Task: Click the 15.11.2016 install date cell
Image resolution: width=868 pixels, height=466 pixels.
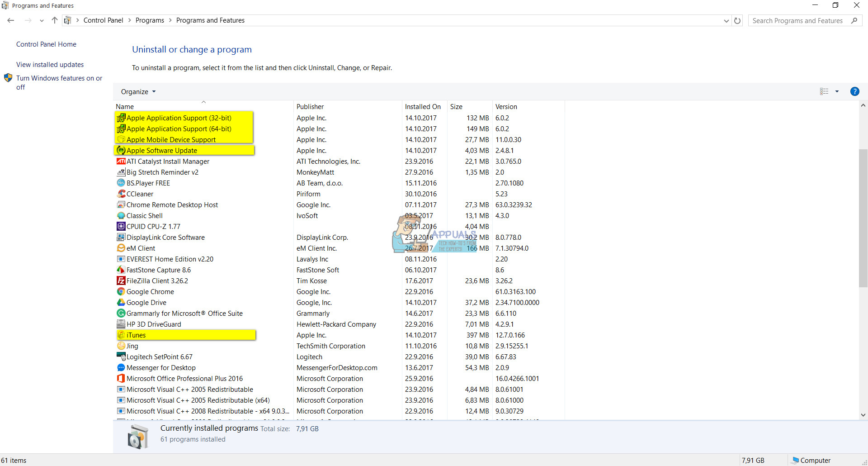Action: [421, 183]
